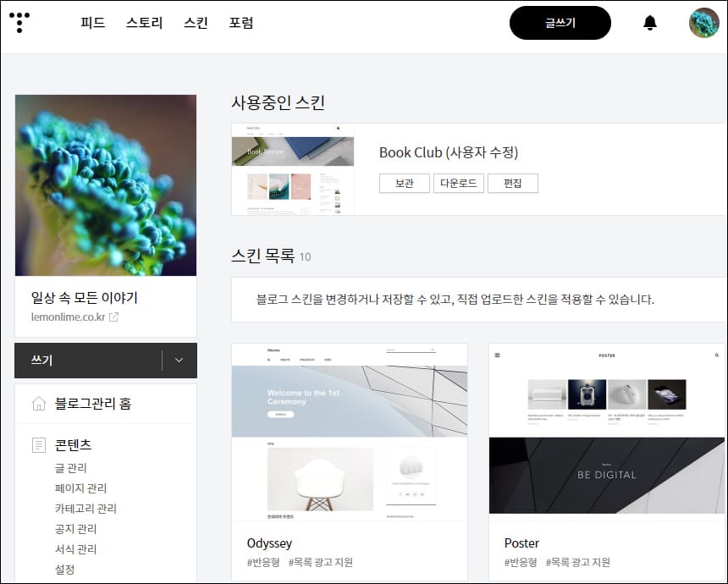
Task: Switch to the 포럼 section
Action: click(x=242, y=23)
